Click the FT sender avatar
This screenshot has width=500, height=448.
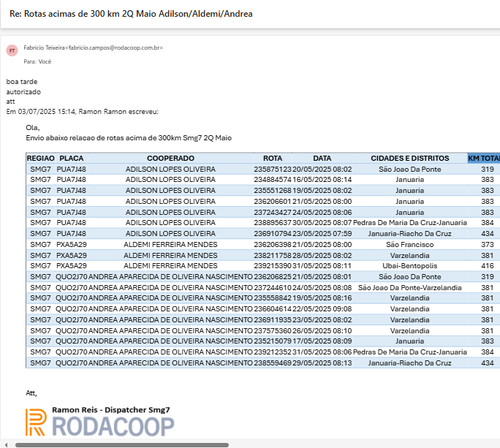pyautogui.click(x=12, y=51)
